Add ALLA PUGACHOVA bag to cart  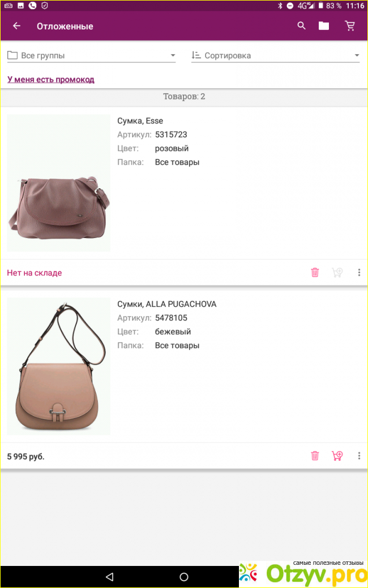click(337, 456)
